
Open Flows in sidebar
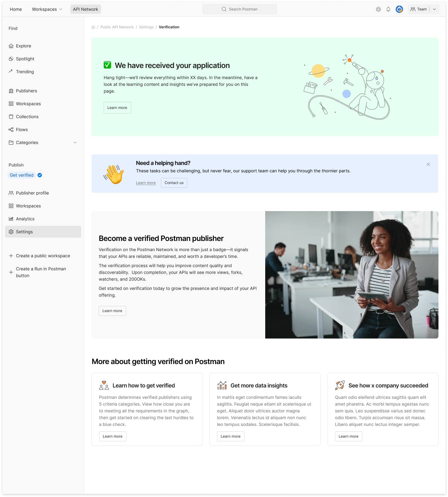(x=43, y=130)
